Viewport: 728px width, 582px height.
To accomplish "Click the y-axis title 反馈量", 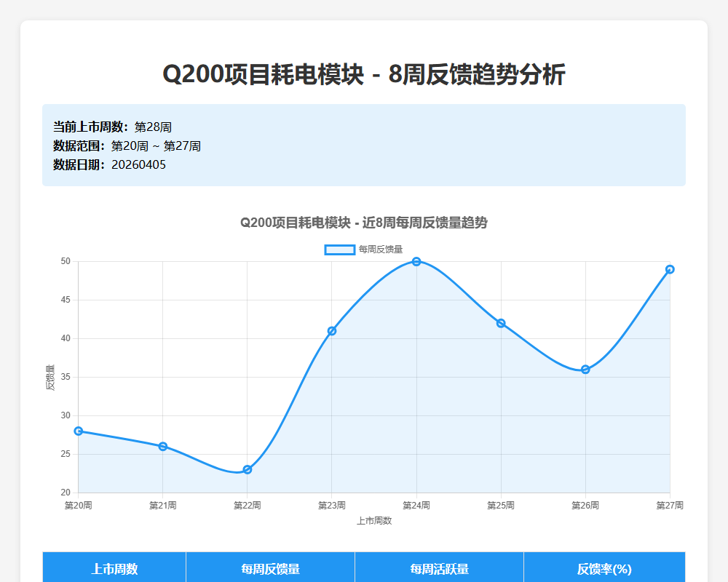I will tap(50, 378).
